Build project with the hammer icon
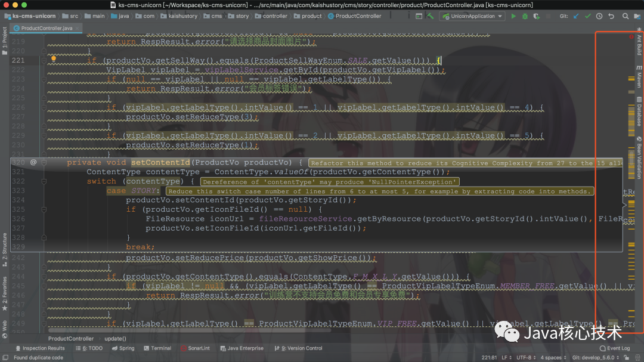 click(430, 16)
